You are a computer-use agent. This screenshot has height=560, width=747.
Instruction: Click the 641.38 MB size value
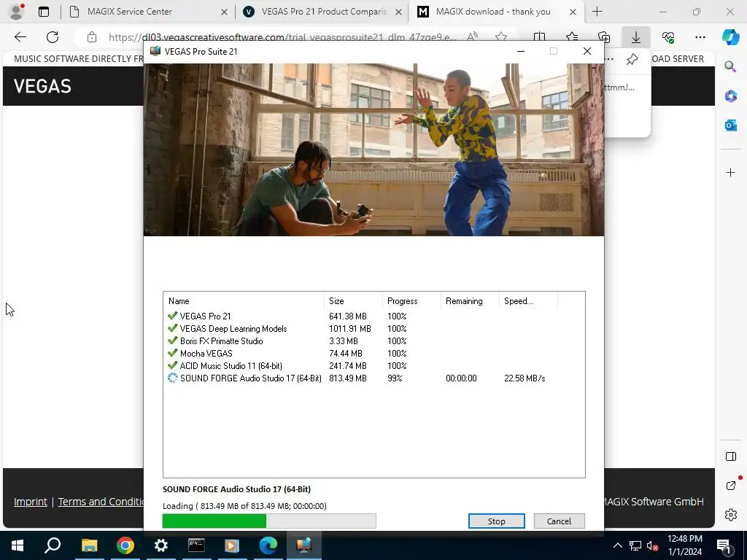[348, 316]
